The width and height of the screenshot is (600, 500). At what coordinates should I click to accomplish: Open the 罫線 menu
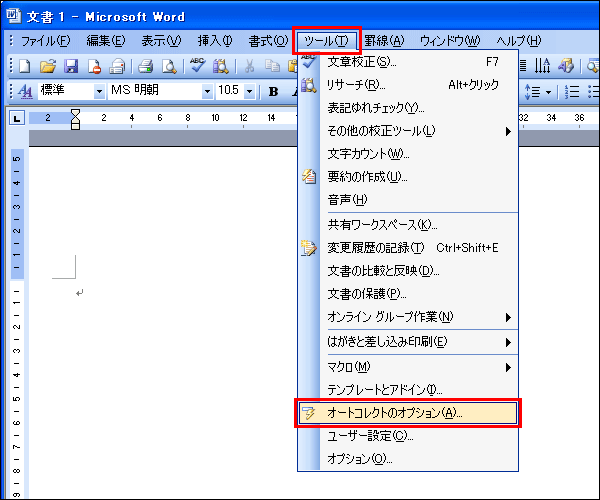[x=384, y=41]
